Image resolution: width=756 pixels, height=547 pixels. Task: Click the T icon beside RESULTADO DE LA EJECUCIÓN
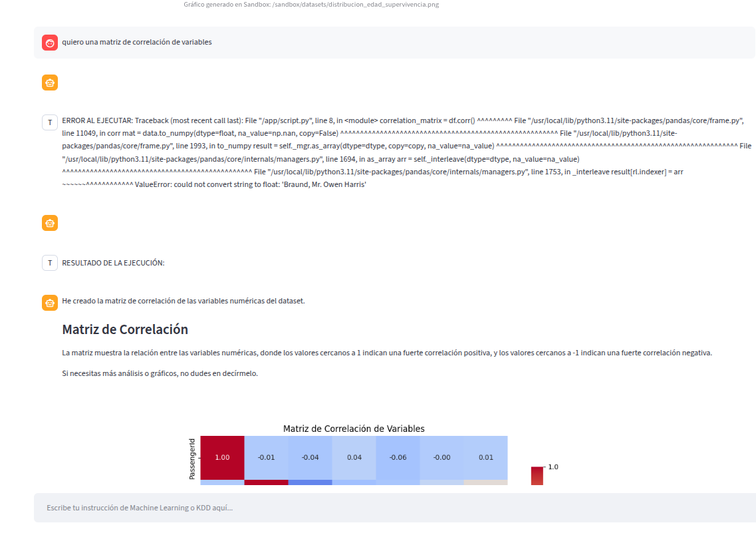50,263
